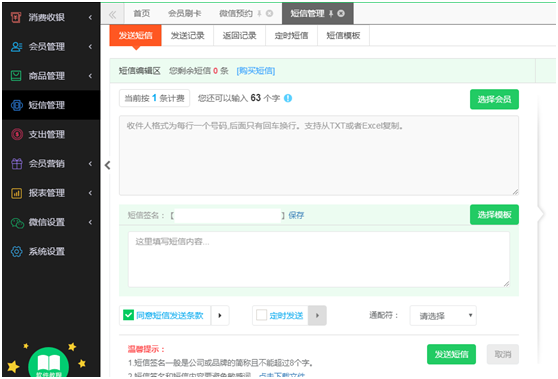Open the 返回记录 sub-tab
Viewport: 558px width, 379px height.
(x=239, y=35)
